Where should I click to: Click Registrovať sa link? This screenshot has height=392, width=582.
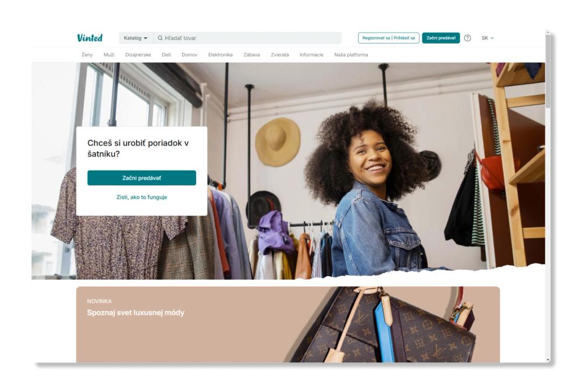pos(375,38)
